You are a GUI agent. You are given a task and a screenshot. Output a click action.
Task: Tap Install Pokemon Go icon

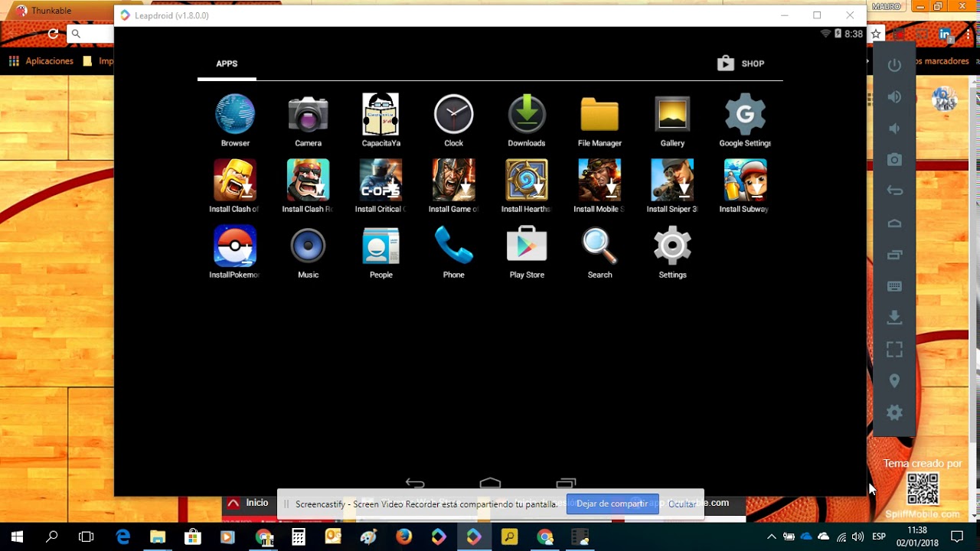tap(235, 246)
